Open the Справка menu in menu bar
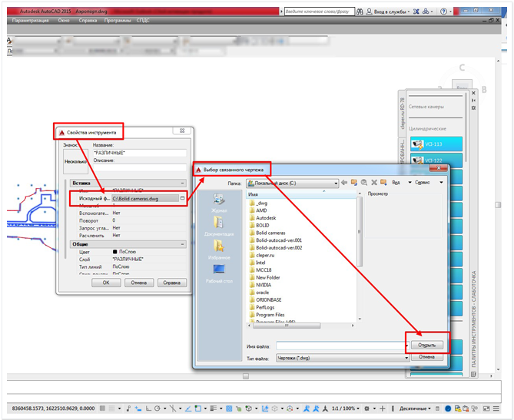This screenshot has width=514, height=420. (88, 20)
